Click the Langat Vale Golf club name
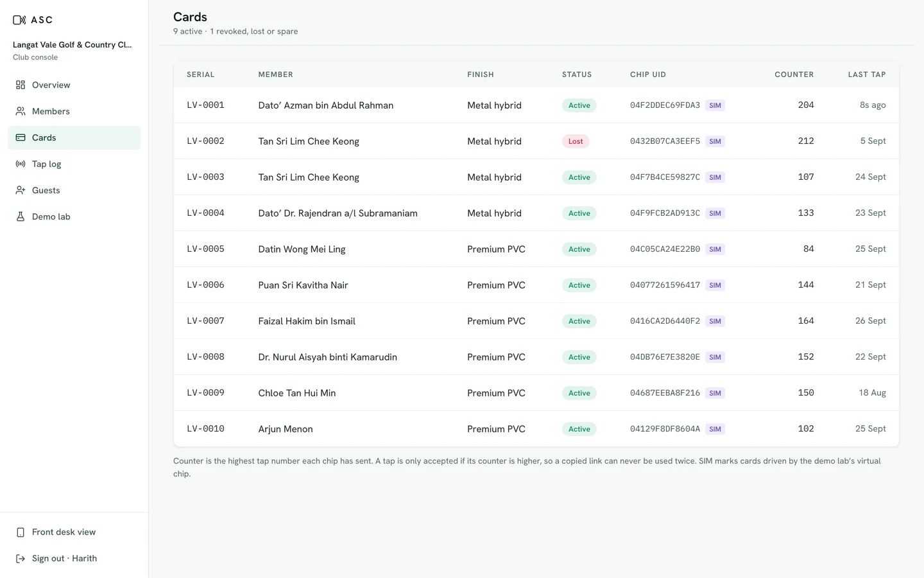924x578 pixels. tap(72, 45)
